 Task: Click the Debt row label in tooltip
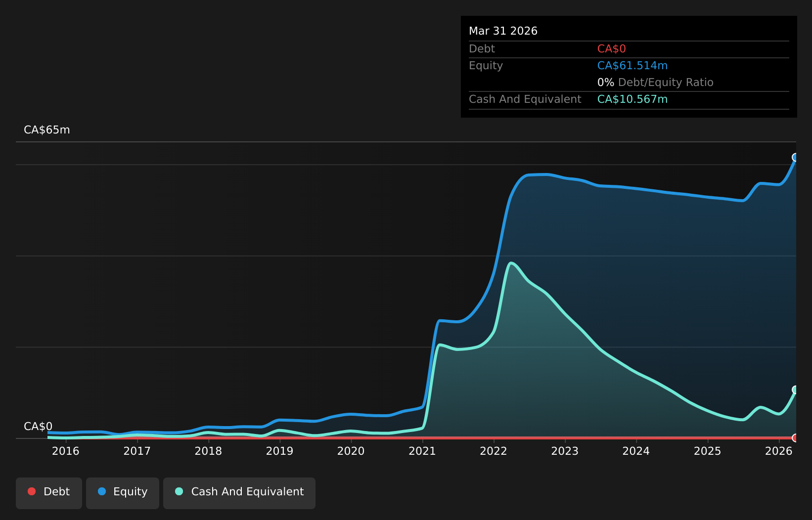tap(482, 49)
